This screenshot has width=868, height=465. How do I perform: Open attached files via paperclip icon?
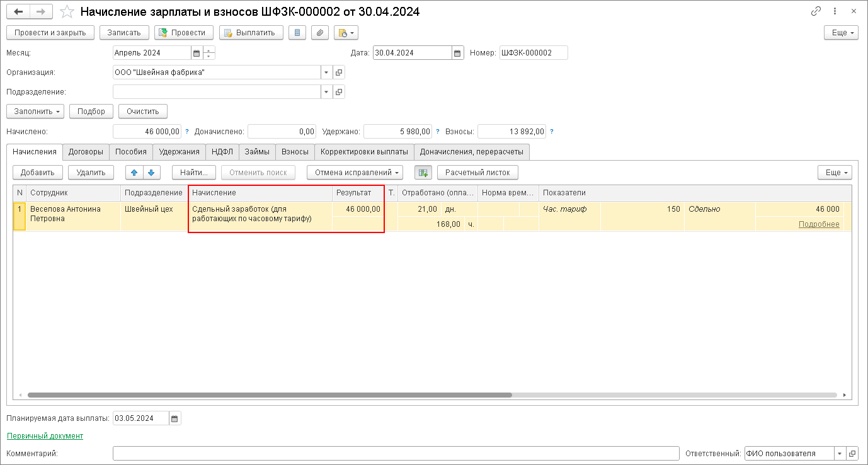click(320, 33)
